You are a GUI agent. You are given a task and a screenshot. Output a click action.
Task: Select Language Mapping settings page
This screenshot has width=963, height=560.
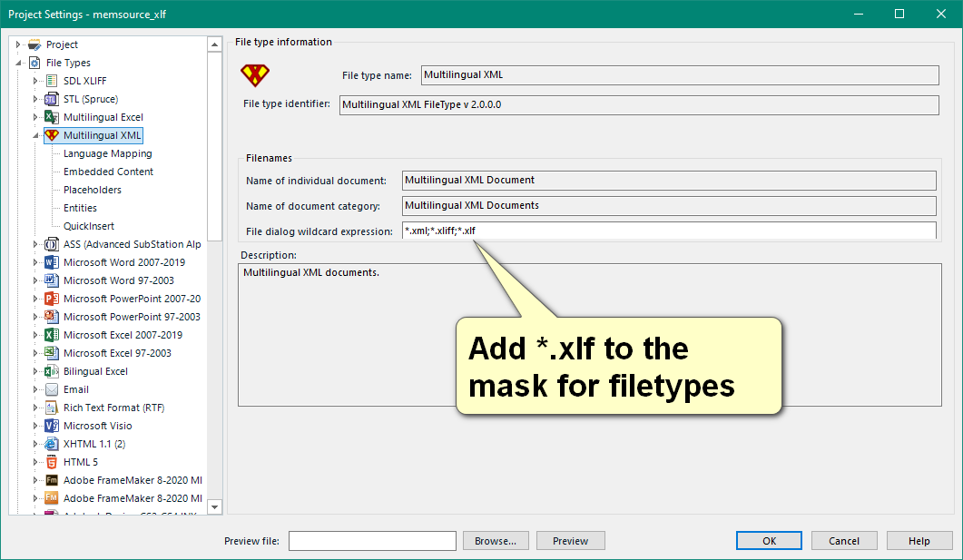point(107,153)
